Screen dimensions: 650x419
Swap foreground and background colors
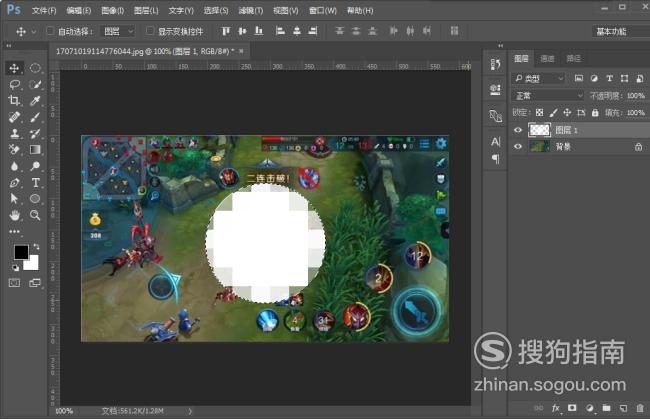pyautogui.click(x=36, y=247)
